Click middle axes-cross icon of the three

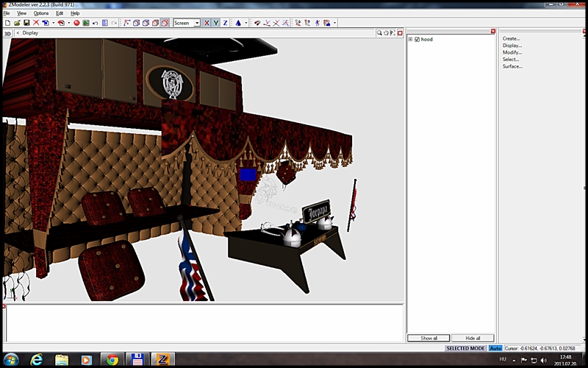[x=276, y=23]
